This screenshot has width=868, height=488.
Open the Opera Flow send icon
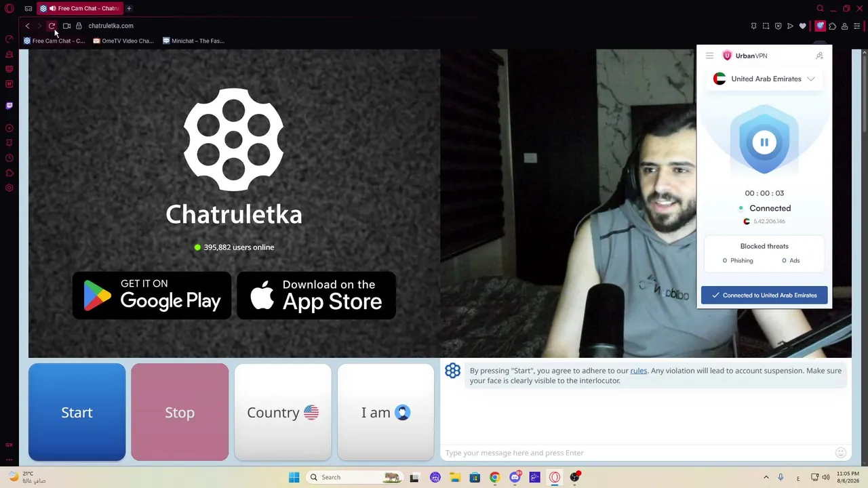(790, 26)
